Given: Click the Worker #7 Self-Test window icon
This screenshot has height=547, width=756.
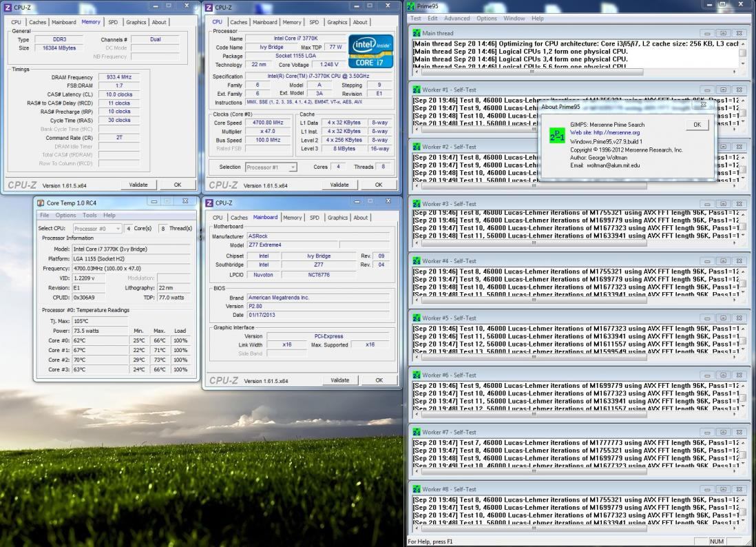Looking at the screenshot, I should [417, 432].
